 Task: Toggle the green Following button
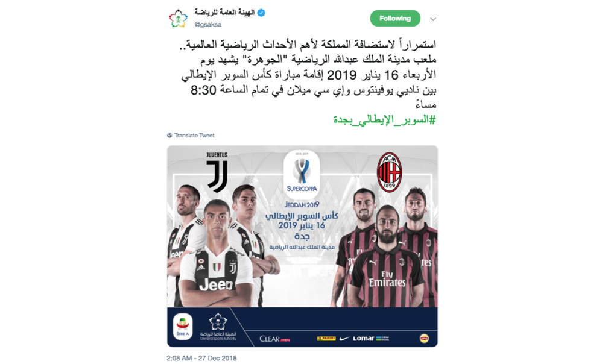[394, 19]
